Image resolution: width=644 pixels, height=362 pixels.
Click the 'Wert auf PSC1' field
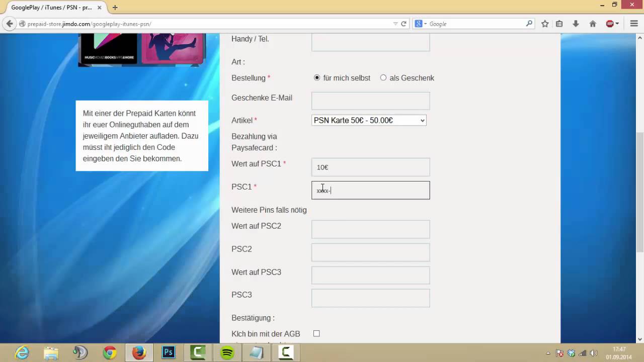click(x=370, y=167)
